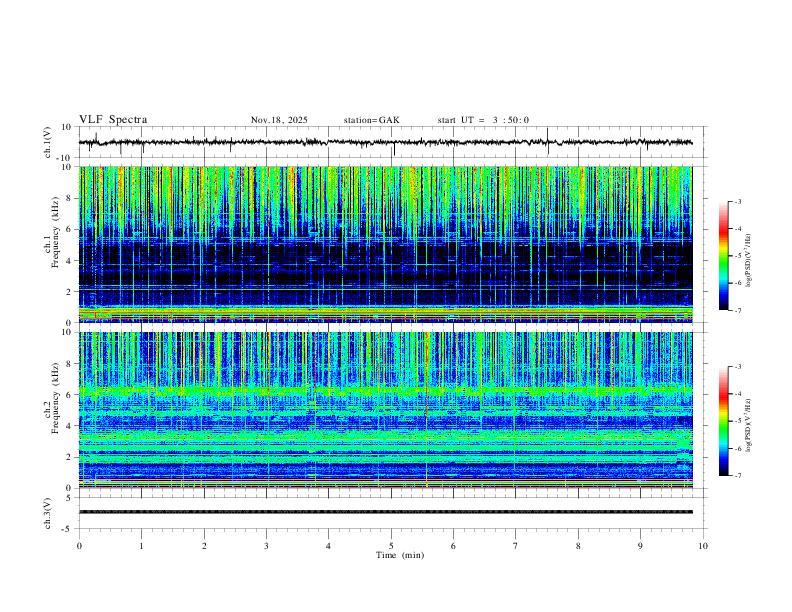792x612 pixels.
Task: Click the ch.1 voltage waveform trace
Action: click(385, 142)
